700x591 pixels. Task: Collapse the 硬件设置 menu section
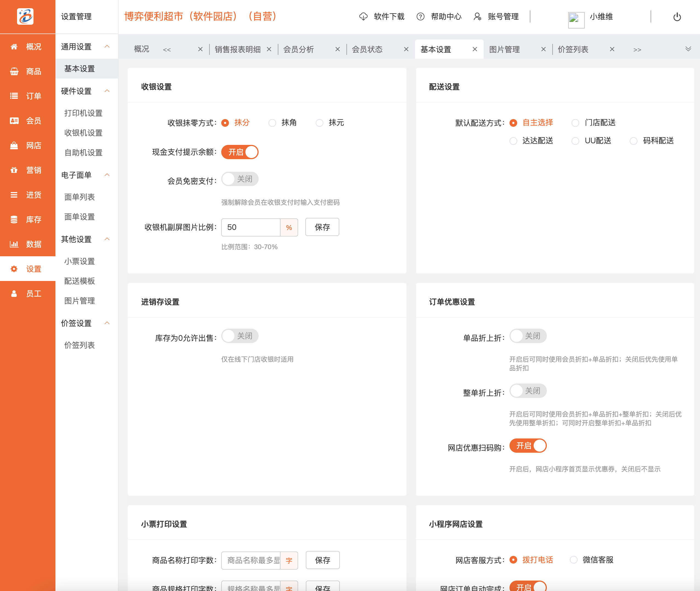click(x=107, y=91)
